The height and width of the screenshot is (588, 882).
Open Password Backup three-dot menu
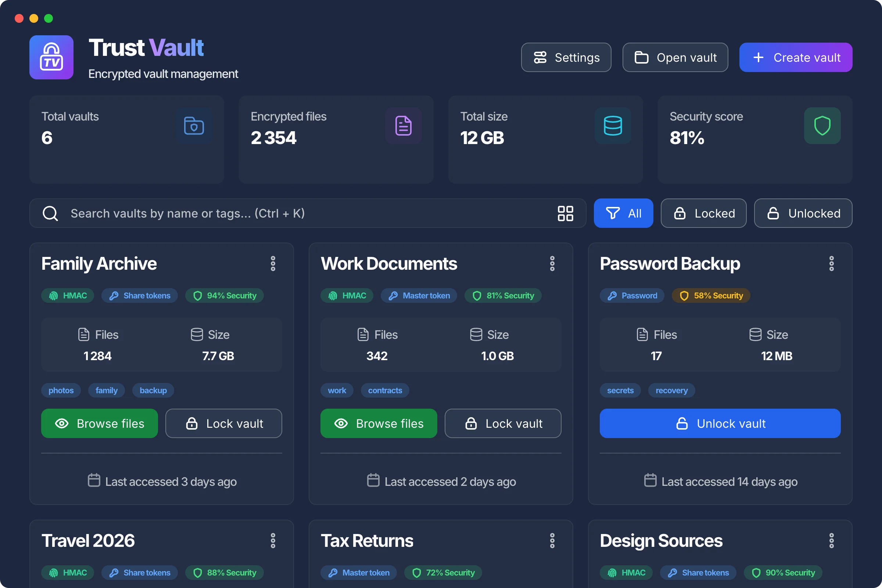pos(832,263)
